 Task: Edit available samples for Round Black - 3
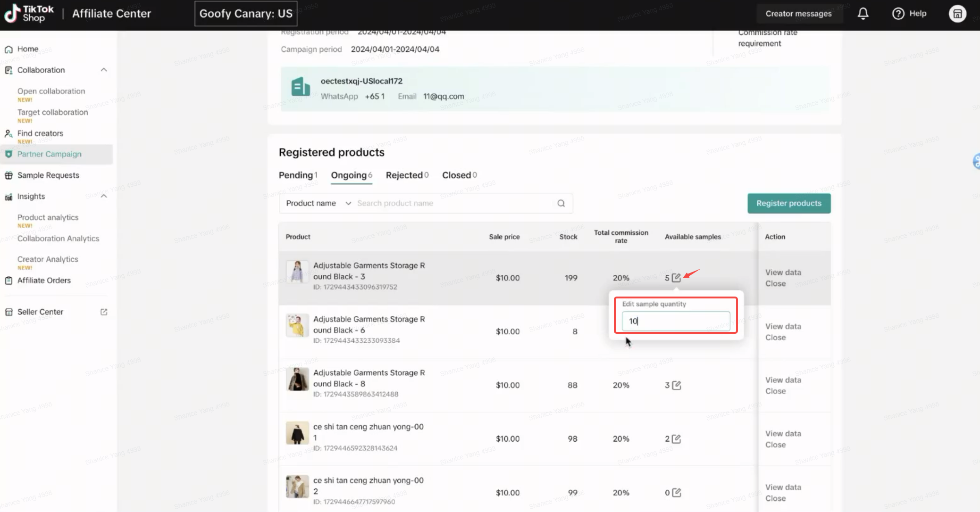point(676,278)
